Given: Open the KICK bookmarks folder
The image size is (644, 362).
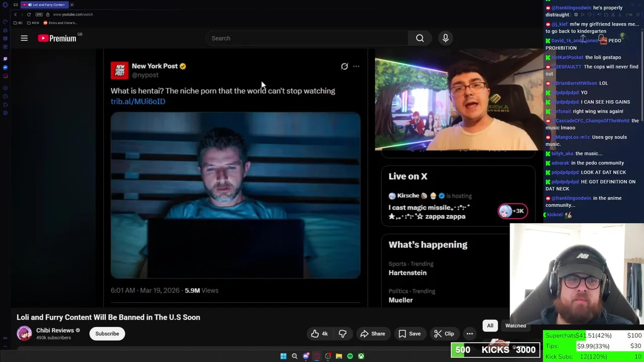Looking at the screenshot, I should click(x=33, y=23).
